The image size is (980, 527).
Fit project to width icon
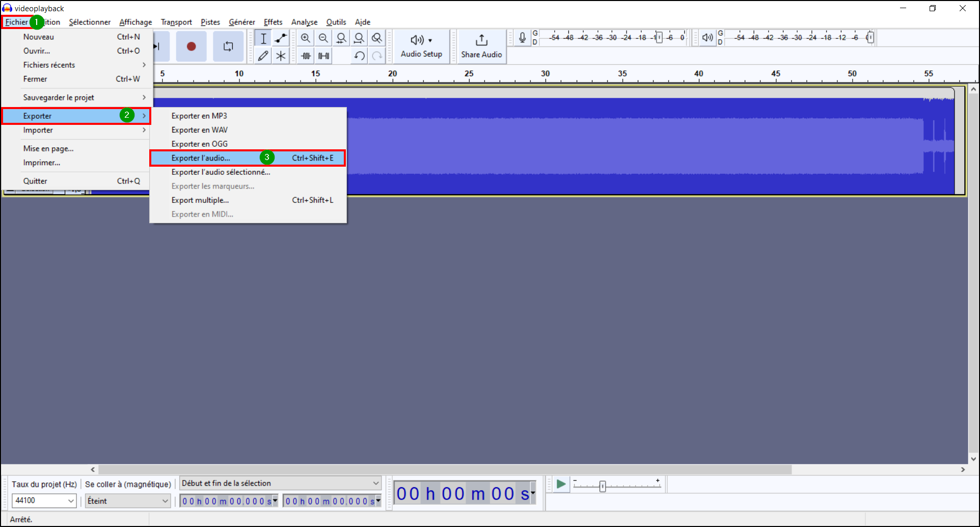359,38
